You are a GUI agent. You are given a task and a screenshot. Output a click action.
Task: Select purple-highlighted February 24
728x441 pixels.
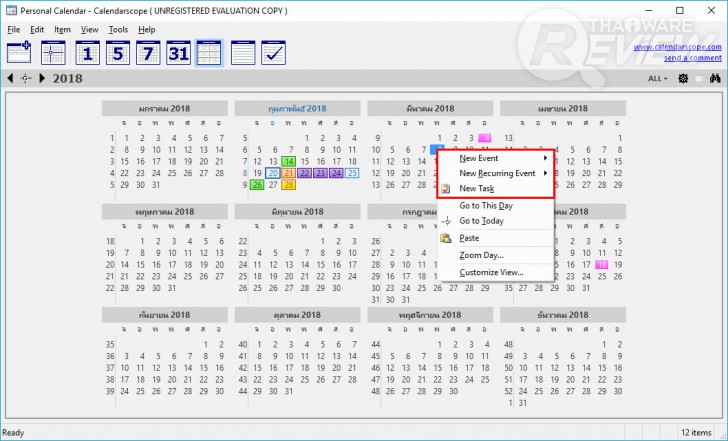pos(336,173)
